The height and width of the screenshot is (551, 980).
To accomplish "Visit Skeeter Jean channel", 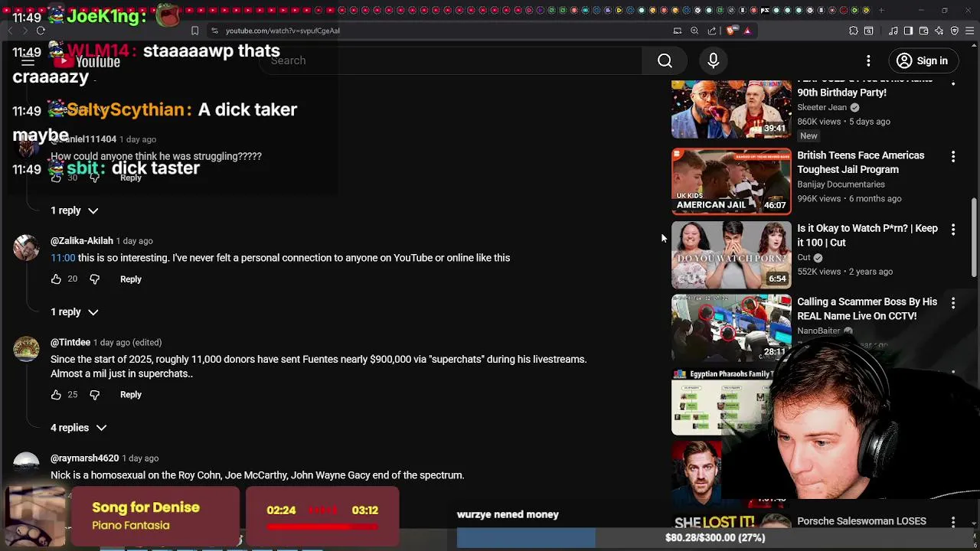I will pyautogui.click(x=822, y=108).
